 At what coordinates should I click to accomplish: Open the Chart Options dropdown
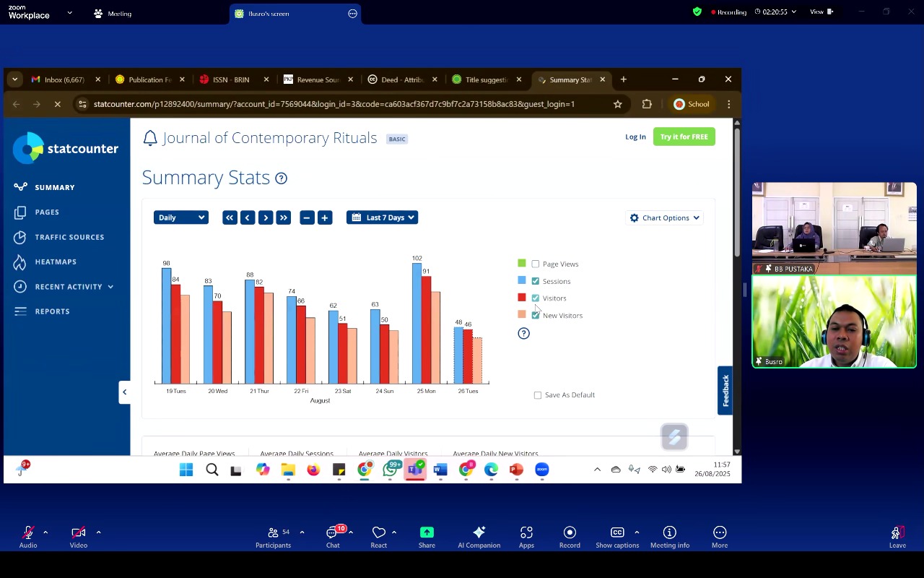pos(665,218)
